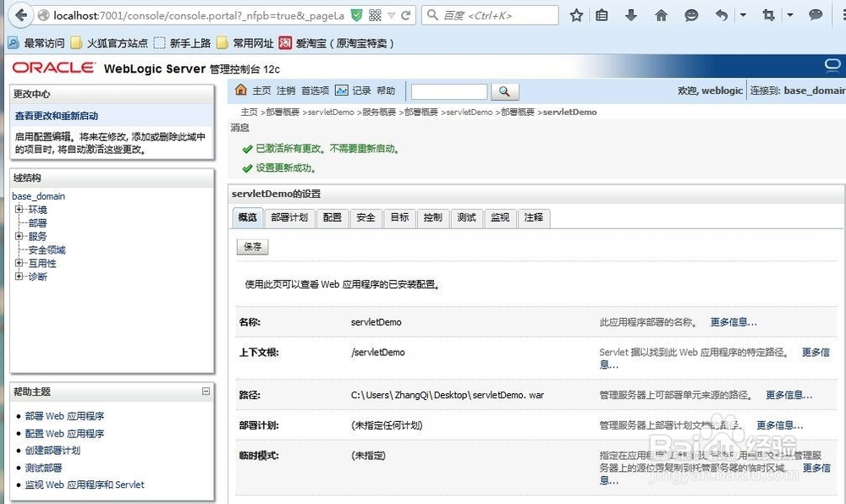Click the address bar URL field
Screen dimensions: 846x504
[x=199, y=15]
